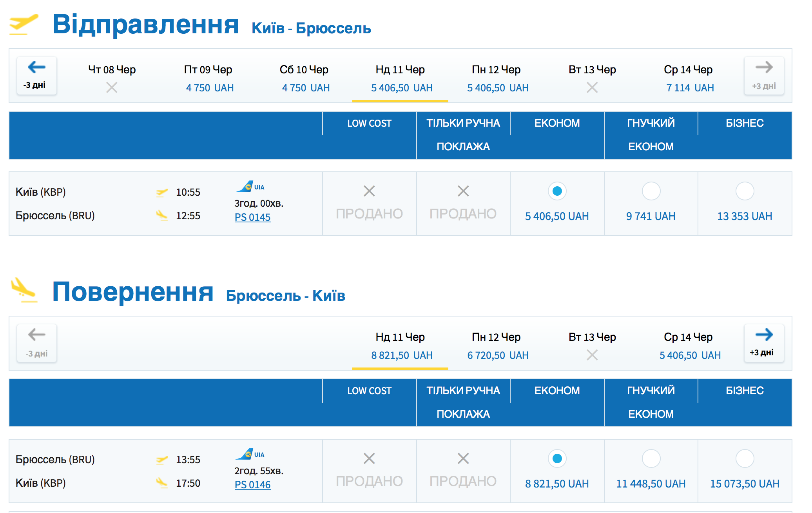Switch departure date to Пт 09 Чер

tap(208, 78)
